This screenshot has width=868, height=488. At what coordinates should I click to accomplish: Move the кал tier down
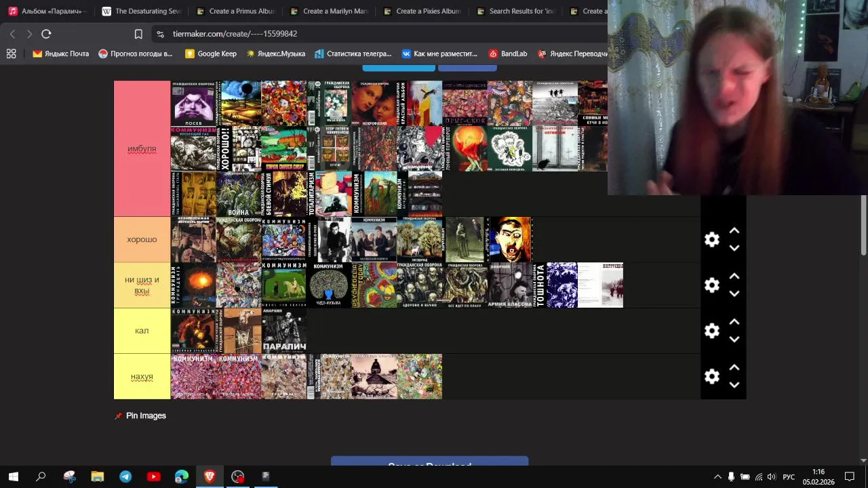pyautogui.click(x=734, y=339)
